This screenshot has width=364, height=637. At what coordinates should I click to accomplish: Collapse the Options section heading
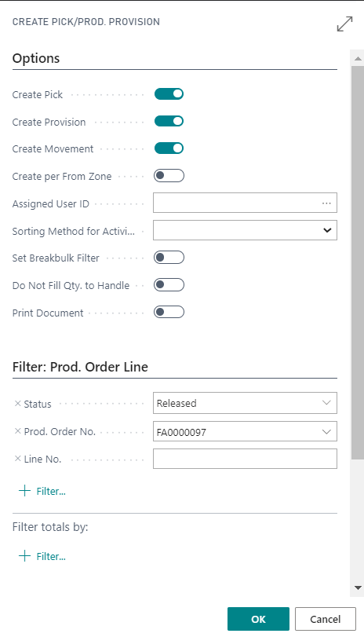click(36, 58)
